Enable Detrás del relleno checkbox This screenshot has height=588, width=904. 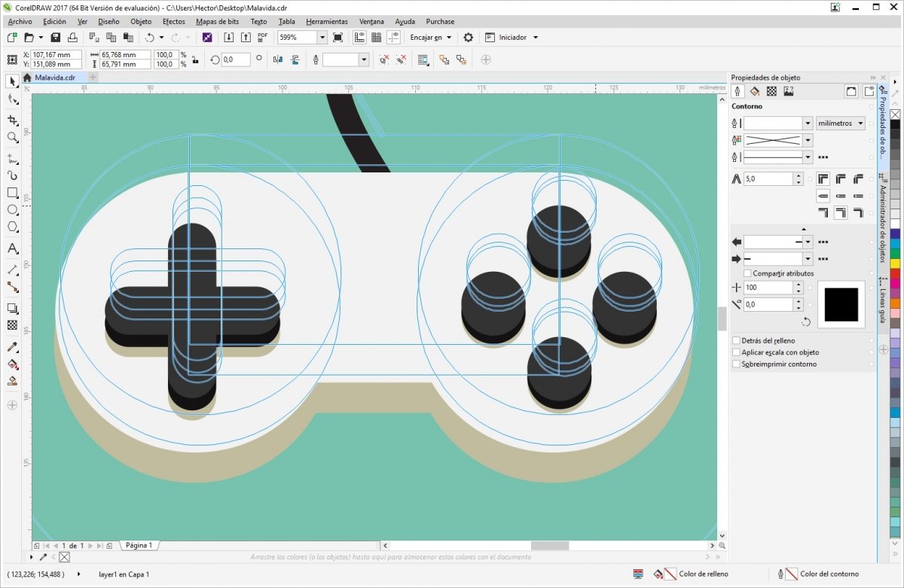(x=736, y=341)
